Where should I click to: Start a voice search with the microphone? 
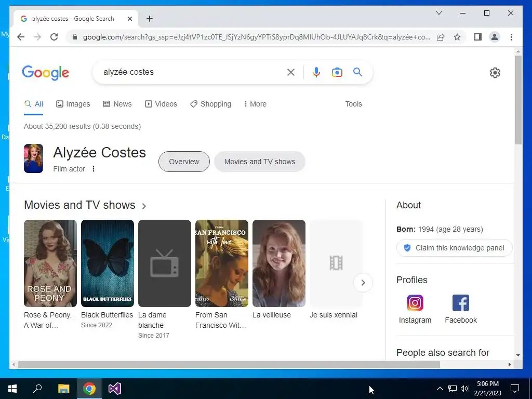(x=316, y=72)
